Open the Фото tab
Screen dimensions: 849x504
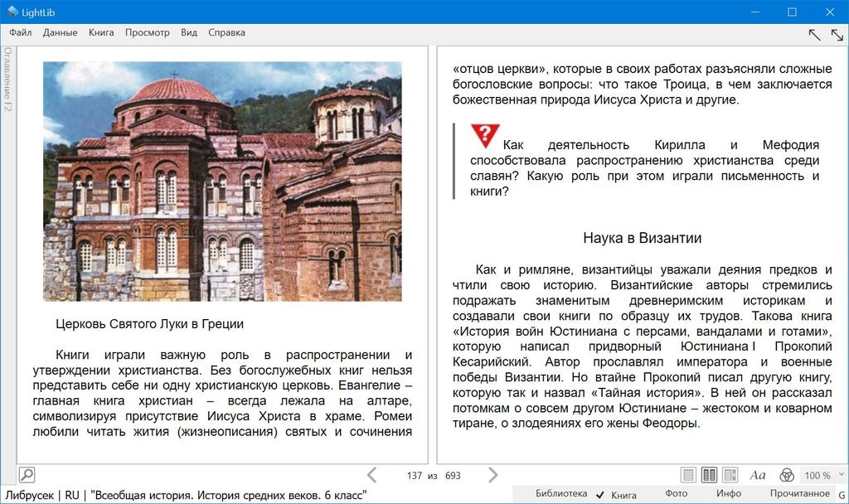coord(676,494)
